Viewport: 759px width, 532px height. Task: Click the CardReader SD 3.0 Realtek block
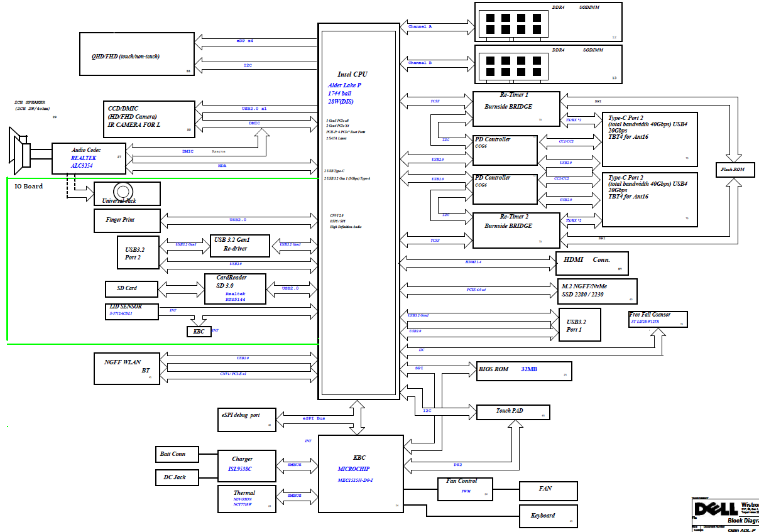click(x=235, y=288)
